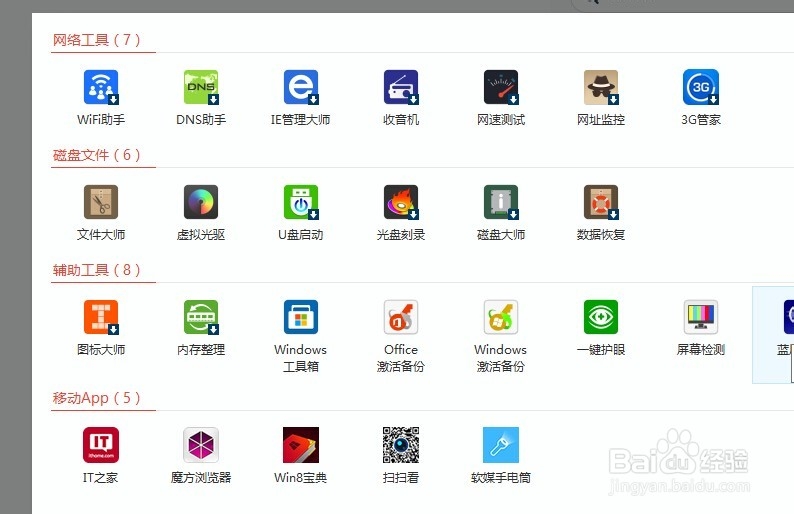Launch 一键护眼 eye icon
This screenshot has height=514, width=794.
(x=601, y=317)
